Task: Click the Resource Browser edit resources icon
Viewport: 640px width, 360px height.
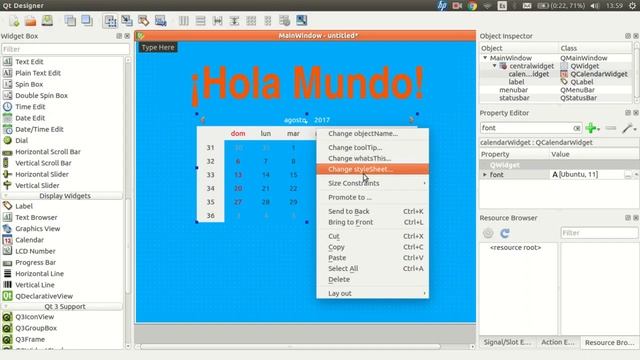Action: tap(488, 233)
